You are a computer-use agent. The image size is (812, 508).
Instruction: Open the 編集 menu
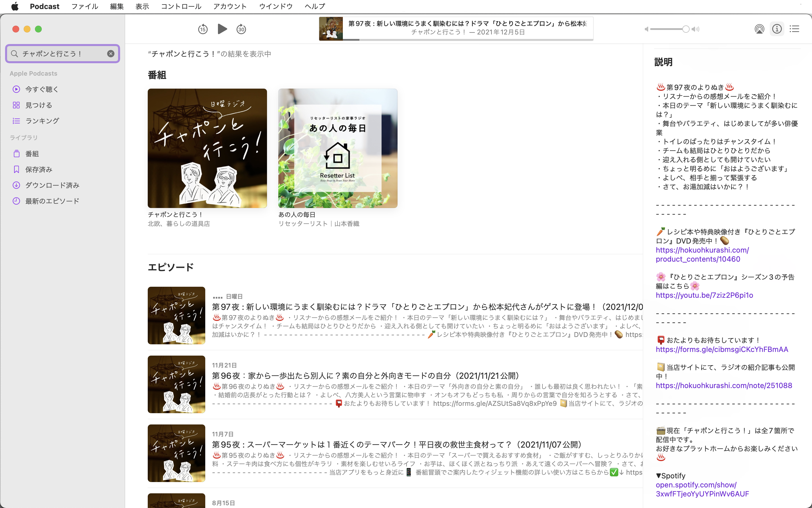click(x=117, y=6)
